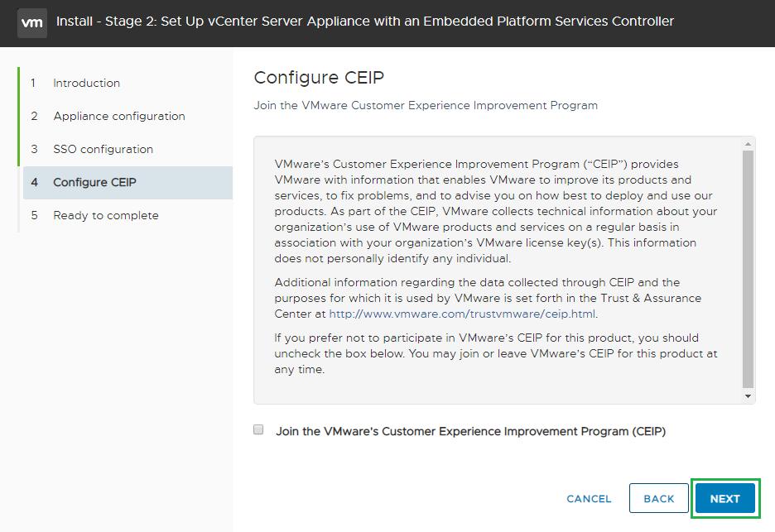Enable the Join CEIP checkbox

(258, 430)
